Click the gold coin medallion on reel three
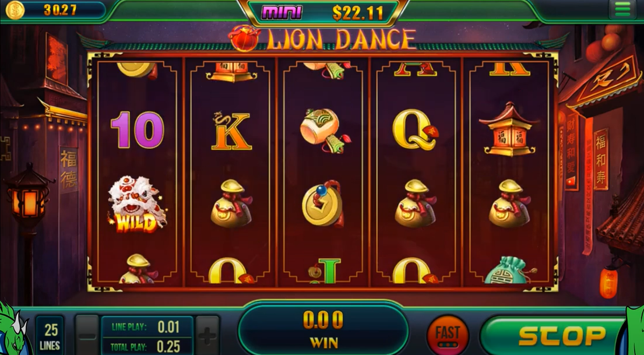644x355 pixels. point(323,205)
